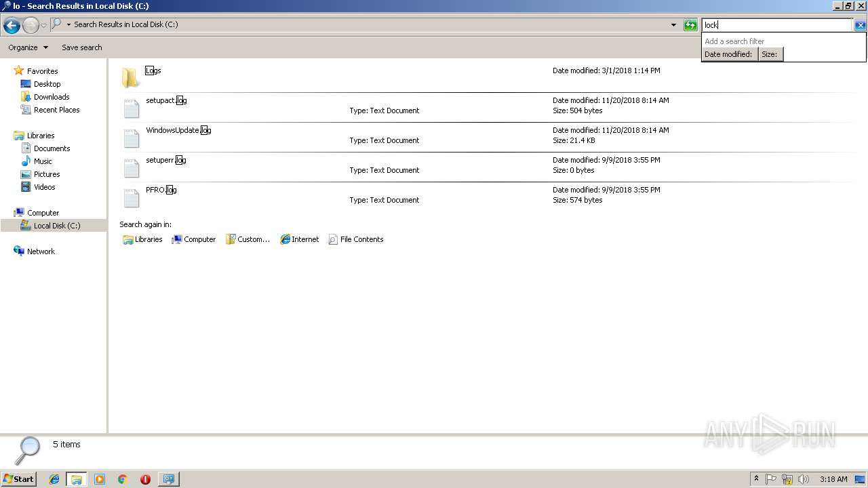
Task: Clear the search box text
Action: click(x=860, y=25)
